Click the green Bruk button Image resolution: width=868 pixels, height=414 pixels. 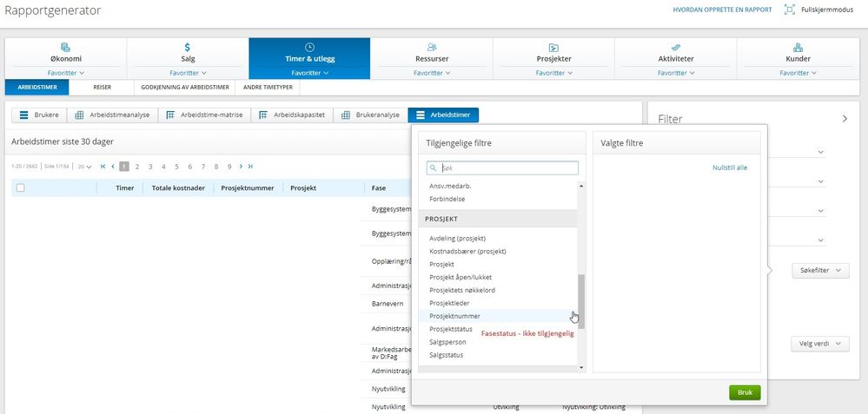(745, 392)
